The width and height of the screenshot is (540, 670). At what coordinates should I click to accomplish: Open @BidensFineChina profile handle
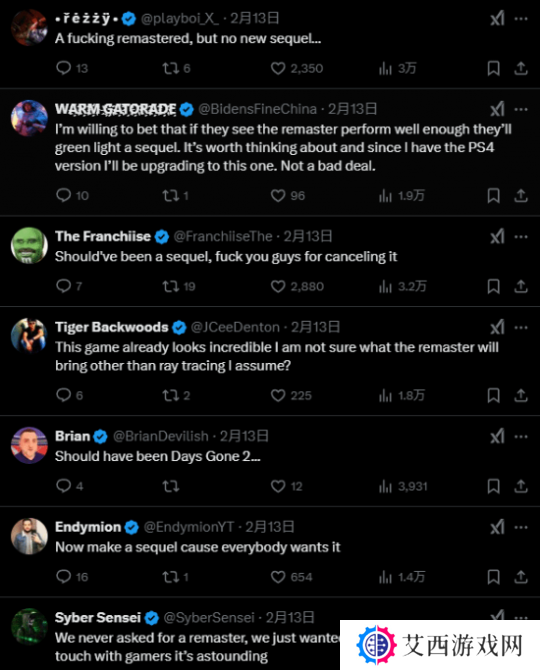point(257,109)
